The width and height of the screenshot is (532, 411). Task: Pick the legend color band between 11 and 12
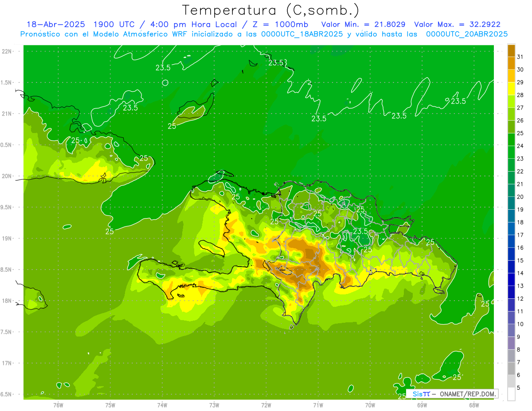[511, 305]
